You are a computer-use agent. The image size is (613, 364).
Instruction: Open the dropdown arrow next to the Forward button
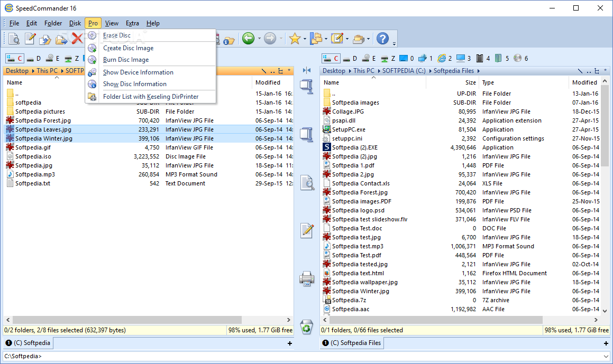pos(281,39)
